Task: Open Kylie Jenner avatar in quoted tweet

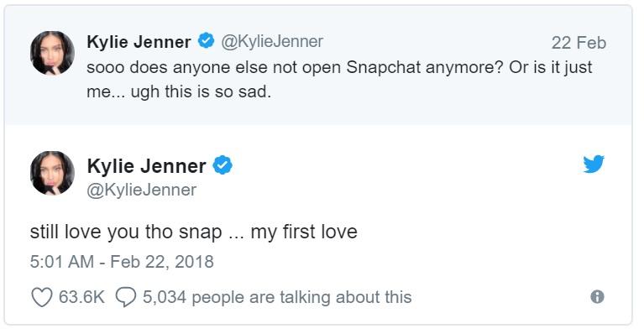Action: (52, 53)
